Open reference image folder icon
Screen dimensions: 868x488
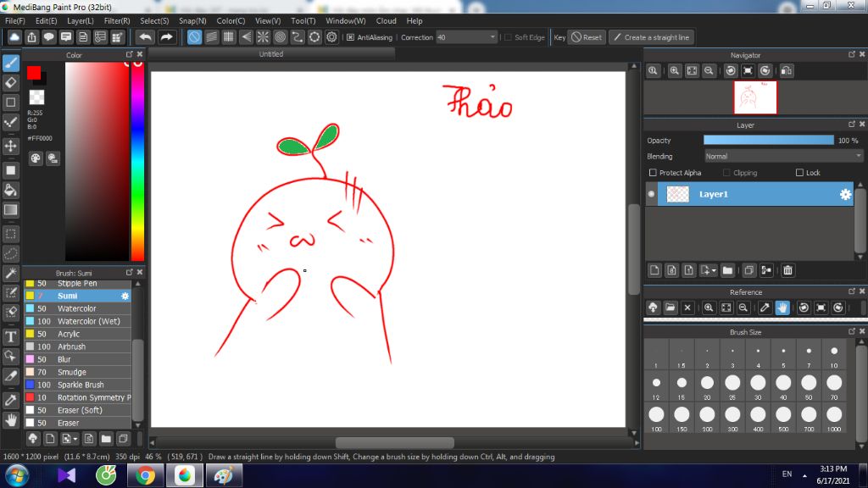(x=670, y=308)
